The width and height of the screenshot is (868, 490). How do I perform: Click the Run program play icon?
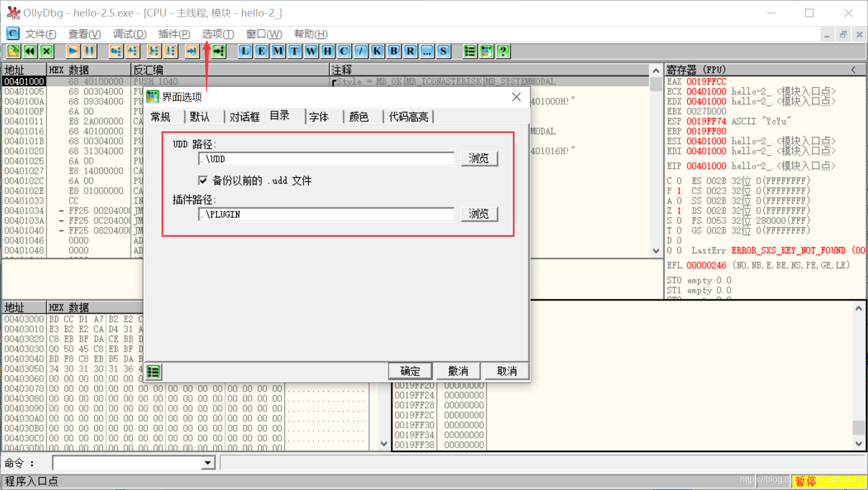tap(73, 51)
